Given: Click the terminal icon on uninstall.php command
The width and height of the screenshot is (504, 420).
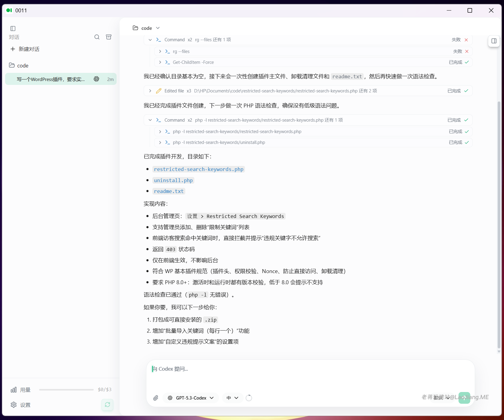Looking at the screenshot, I should 167,142.
